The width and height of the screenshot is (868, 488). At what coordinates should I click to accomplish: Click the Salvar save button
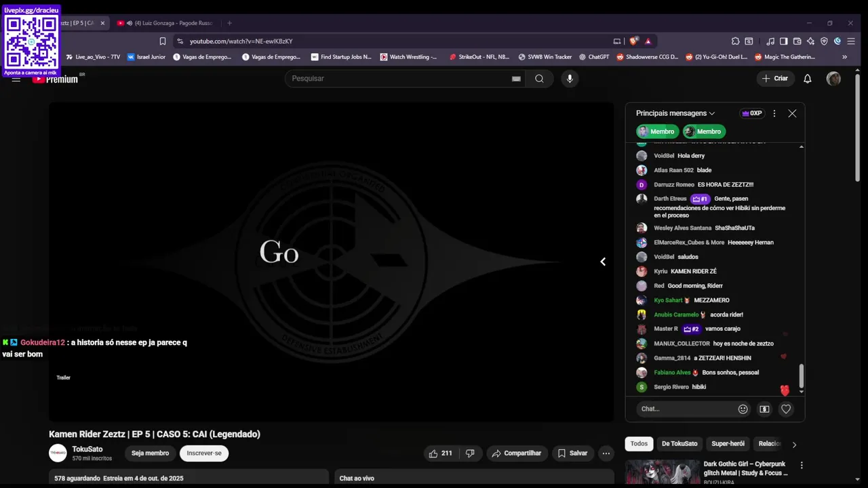573,453
